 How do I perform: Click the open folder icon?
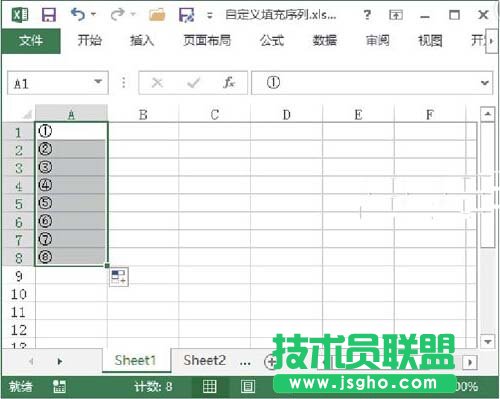coord(157,15)
